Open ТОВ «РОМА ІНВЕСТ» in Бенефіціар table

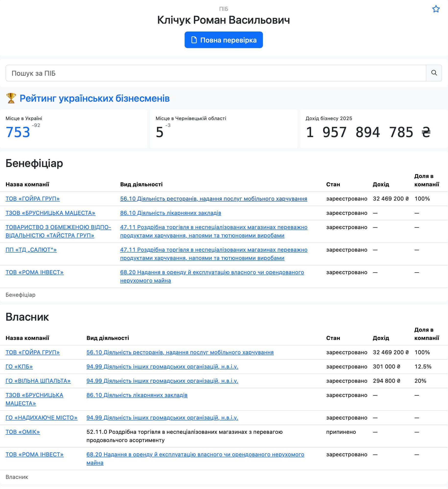coord(34,272)
